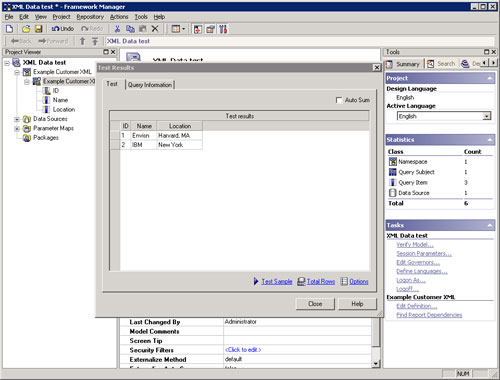Image resolution: width=500 pixels, height=380 pixels.
Task: Click the Edit Governors link
Action: coord(418,262)
